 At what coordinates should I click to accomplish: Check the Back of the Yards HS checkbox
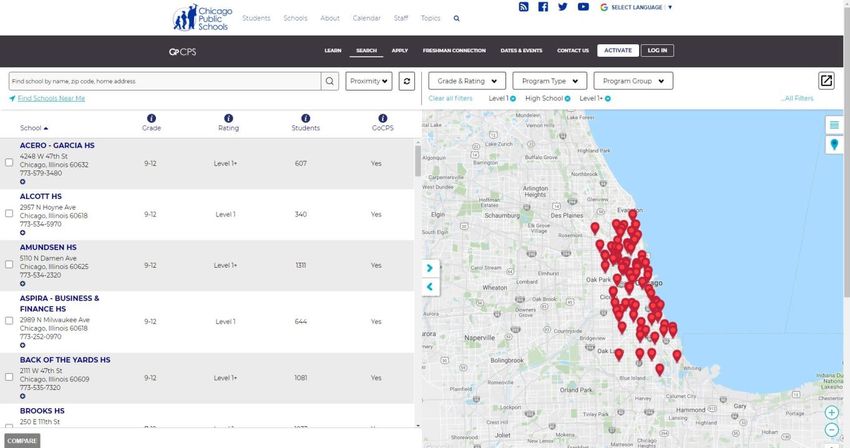point(9,376)
